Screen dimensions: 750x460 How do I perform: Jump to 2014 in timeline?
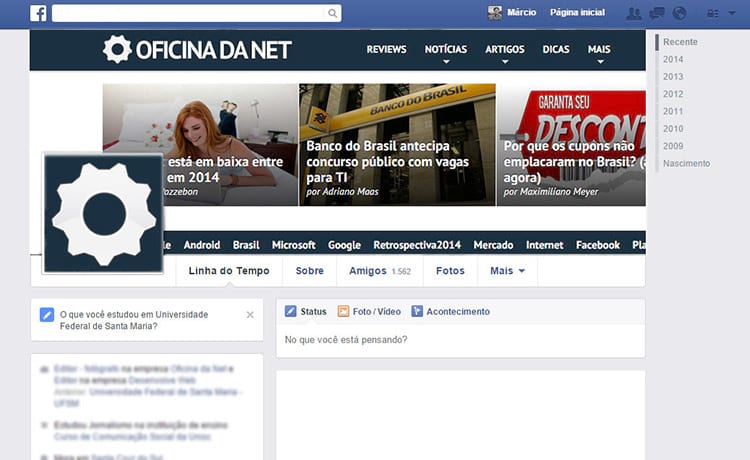pyautogui.click(x=673, y=59)
